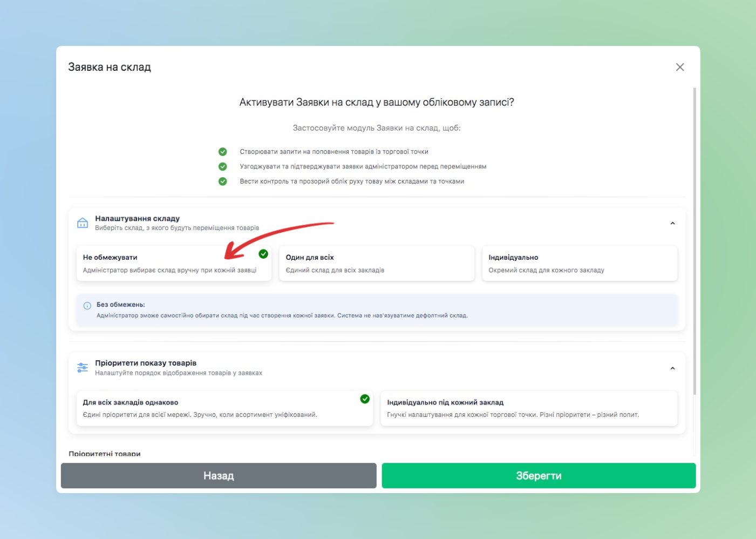Select the Один для всіх warehouse option
Viewport: 756px width, 539px height.
click(376, 264)
